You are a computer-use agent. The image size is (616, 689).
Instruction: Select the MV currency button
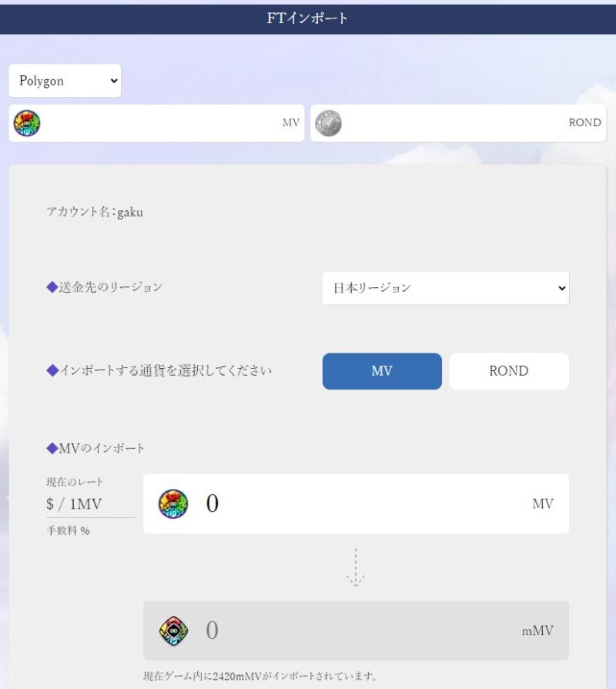tap(382, 371)
